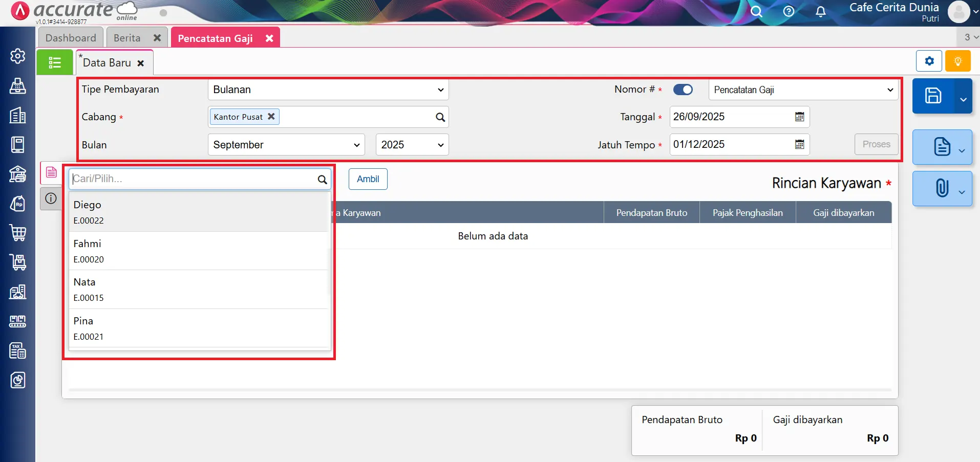Click the info circle side tab
Image resolution: width=980 pixels, height=462 pixels.
[x=51, y=199]
